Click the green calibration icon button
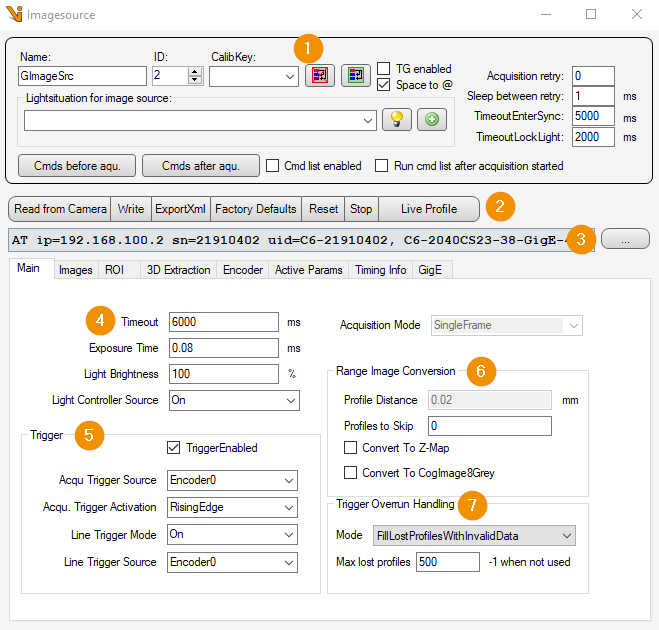659x630 pixels. click(x=356, y=76)
